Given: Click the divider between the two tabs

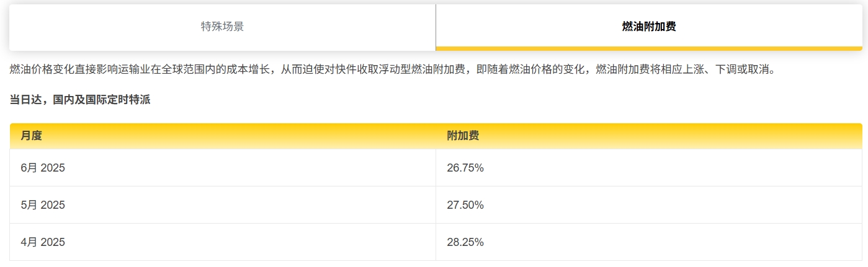Looking at the screenshot, I should coord(436,27).
